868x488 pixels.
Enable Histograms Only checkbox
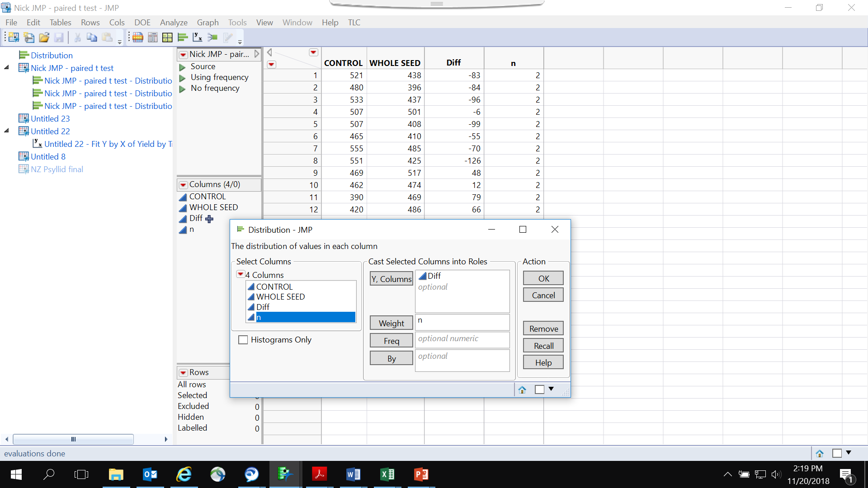tap(243, 340)
